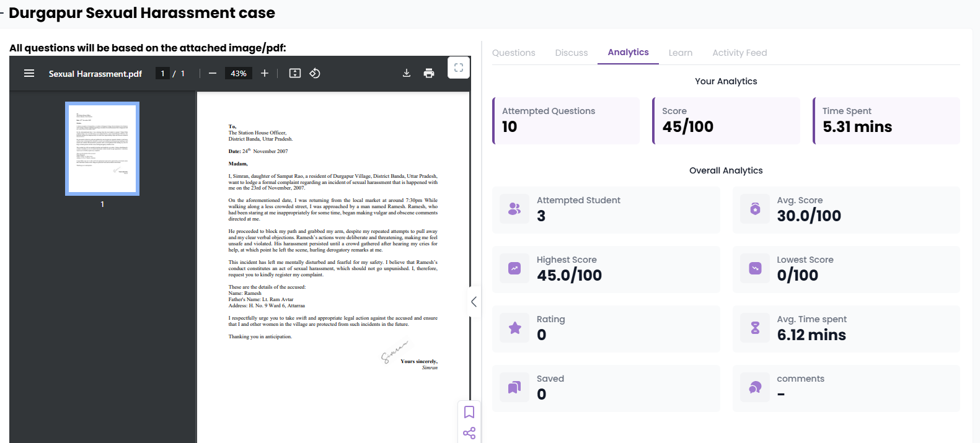The width and height of the screenshot is (980, 443).
Task: Print the PDF document
Action: click(x=429, y=73)
